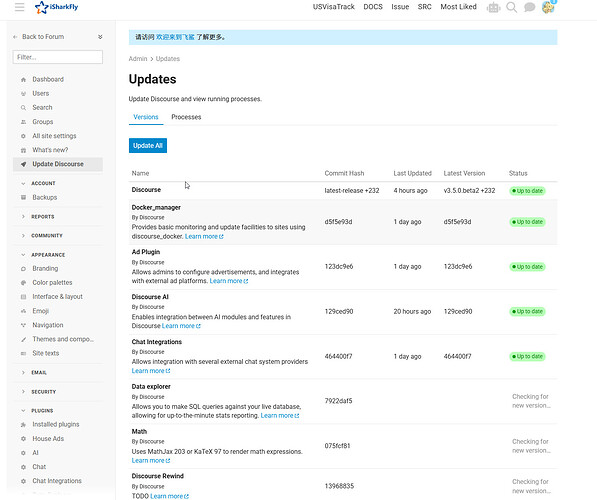This screenshot has width=597, height=500.
Task: Collapse all sidebar sections with double chevron
Action: (x=100, y=37)
